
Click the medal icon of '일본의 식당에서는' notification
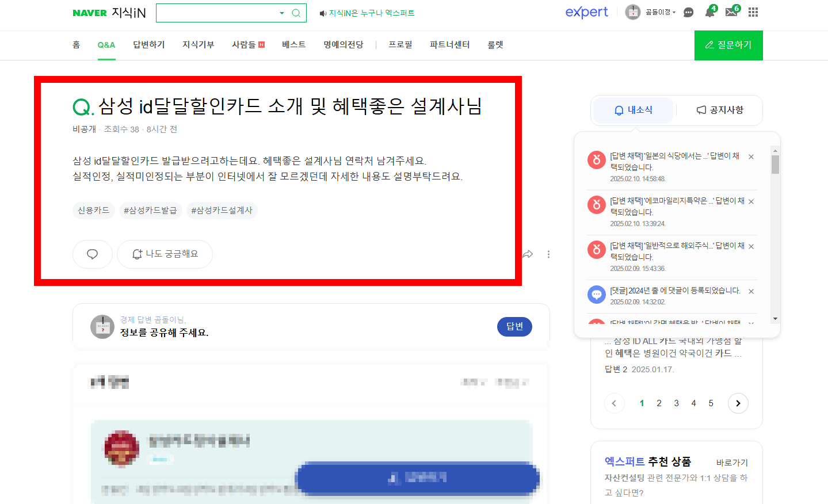597,159
